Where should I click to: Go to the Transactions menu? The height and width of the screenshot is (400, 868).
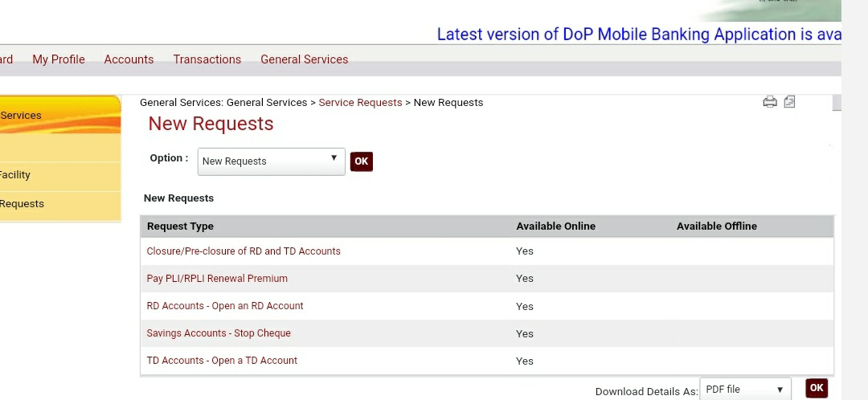(x=207, y=59)
